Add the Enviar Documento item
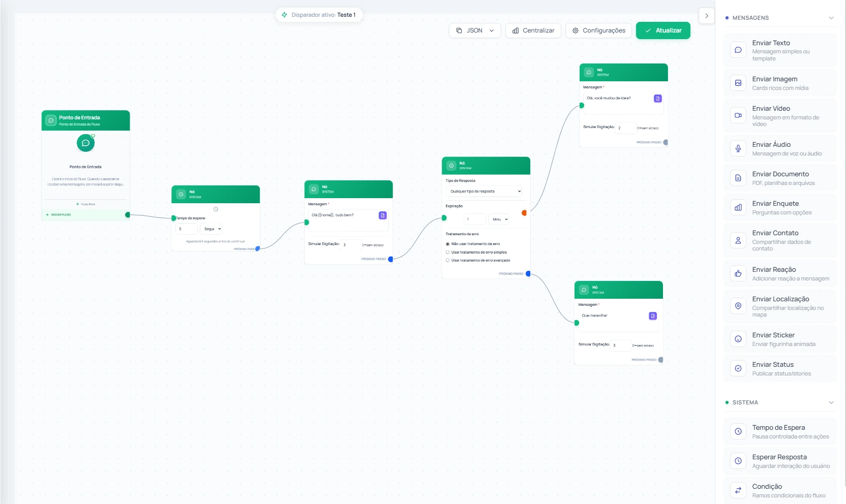This screenshot has width=846, height=504. 779,178
